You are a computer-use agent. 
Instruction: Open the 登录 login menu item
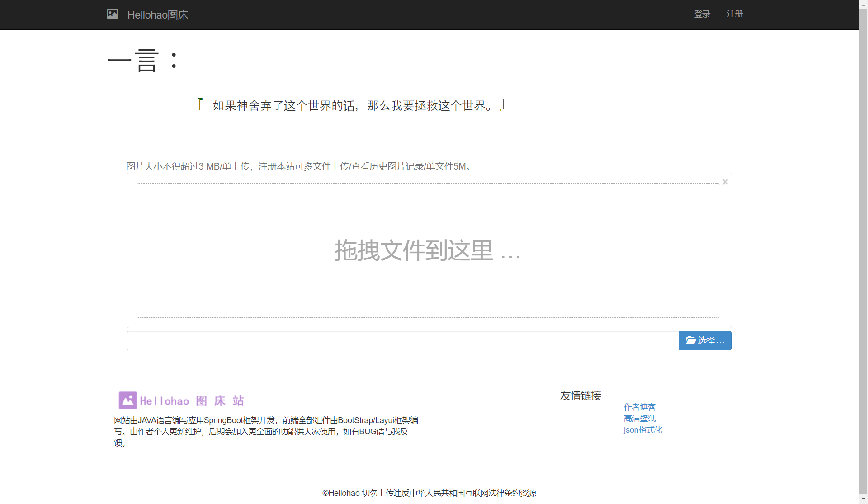pos(702,14)
